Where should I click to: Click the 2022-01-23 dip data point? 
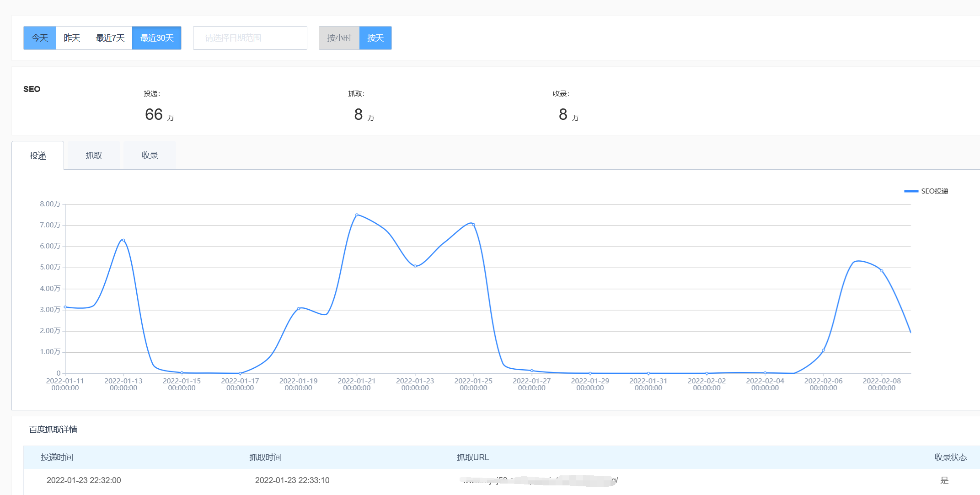click(x=415, y=266)
